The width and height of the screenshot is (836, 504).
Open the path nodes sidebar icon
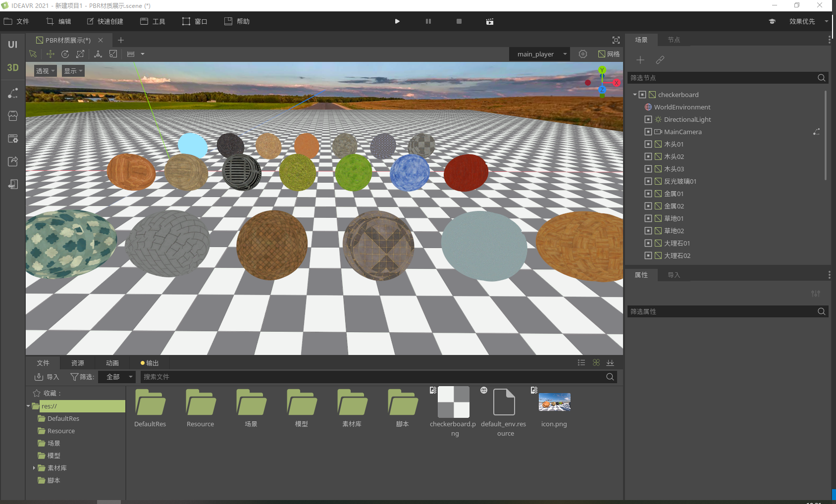coord(13,93)
